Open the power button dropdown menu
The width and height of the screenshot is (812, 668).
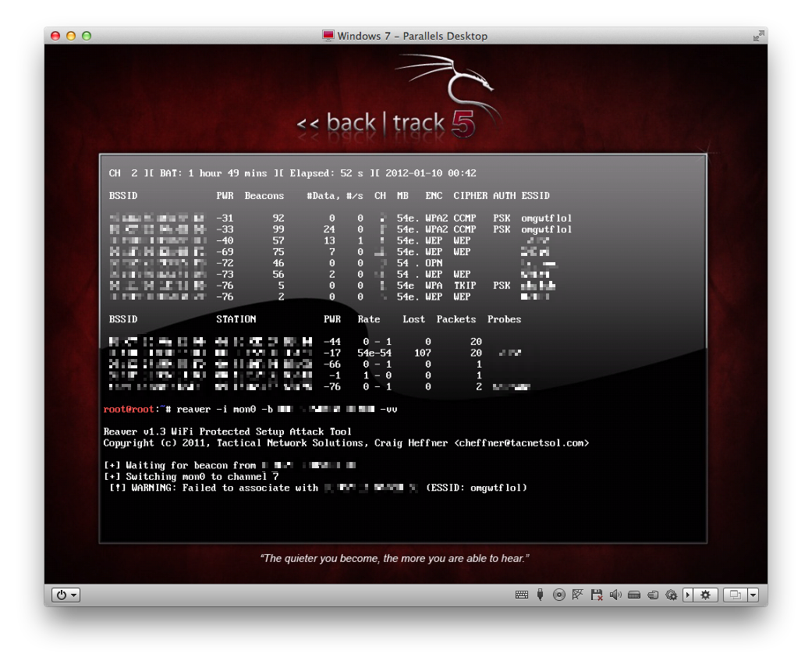67,595
